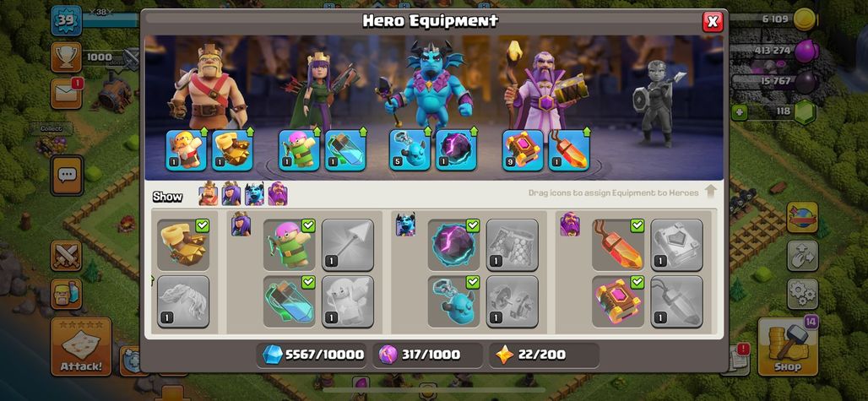
Task: Click upgrade arrow on Life Gem slot
Action: click(x=587, y=132)
